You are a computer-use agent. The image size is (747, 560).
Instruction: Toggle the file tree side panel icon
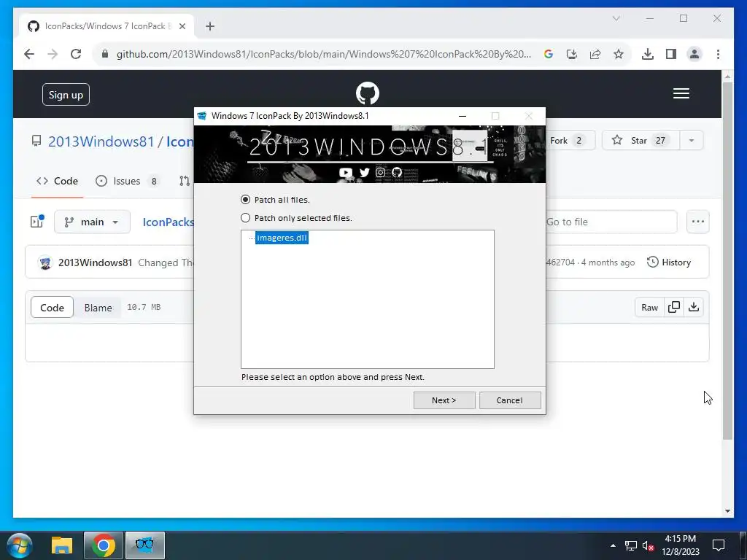pos(37,222)
